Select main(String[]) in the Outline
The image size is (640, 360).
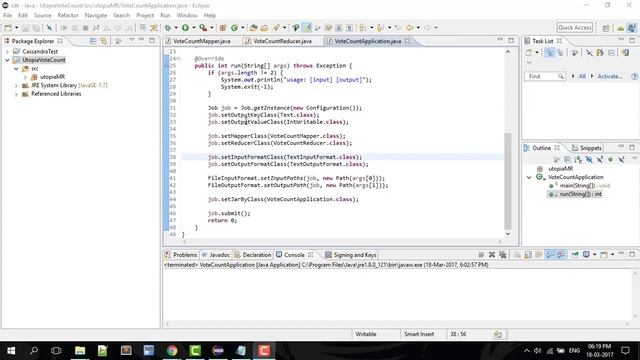(x=584, y=186)
